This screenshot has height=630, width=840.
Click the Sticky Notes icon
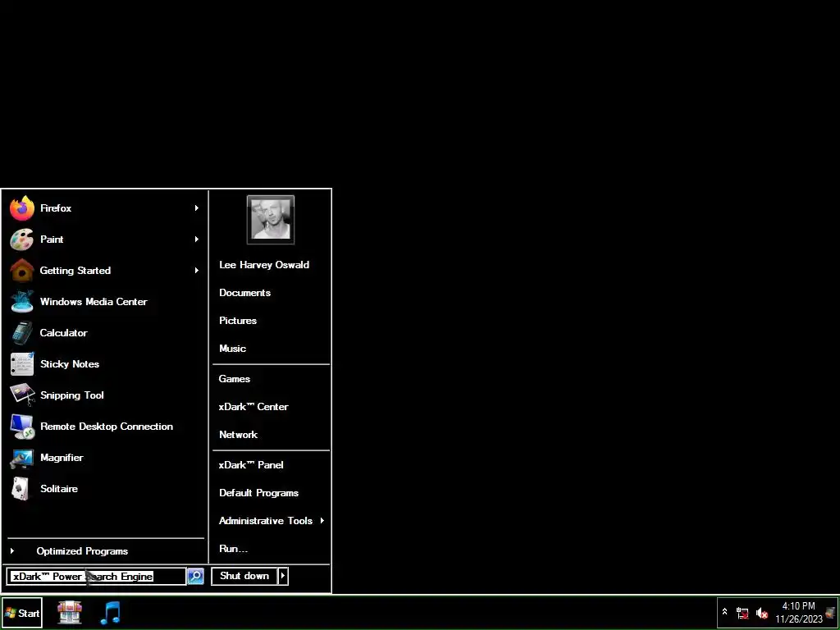click(x=22, y=363)
